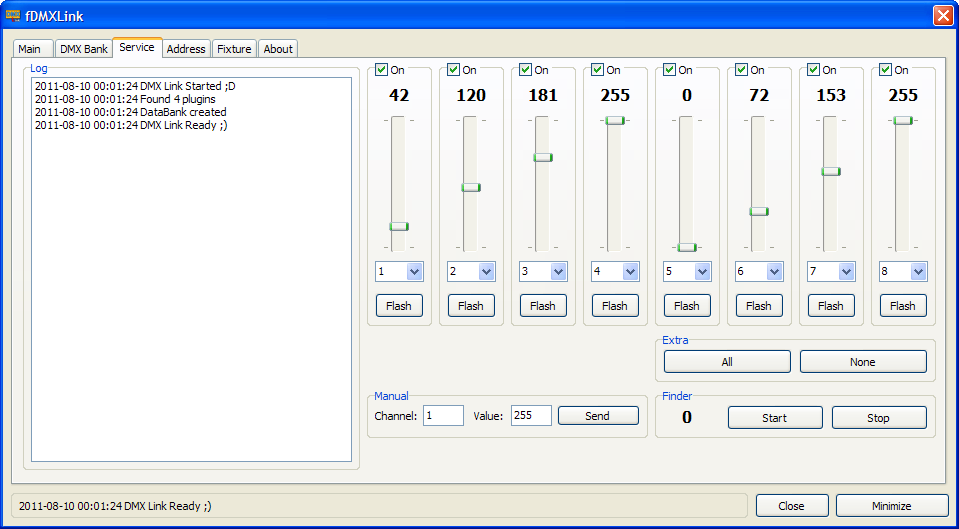The image size is (959, 529).
Task: Uncheck the On box above value 72
Action: coord(742,70)
